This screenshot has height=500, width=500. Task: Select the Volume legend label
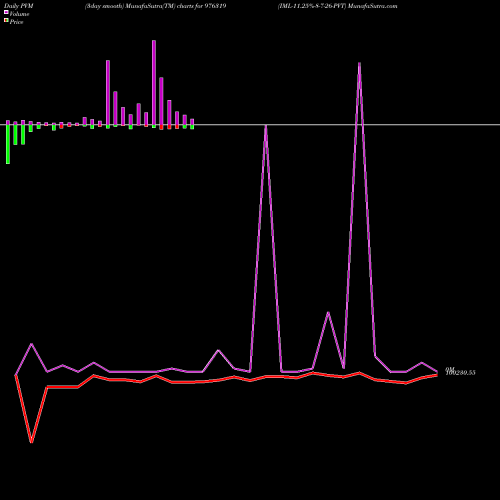point(19,14)
